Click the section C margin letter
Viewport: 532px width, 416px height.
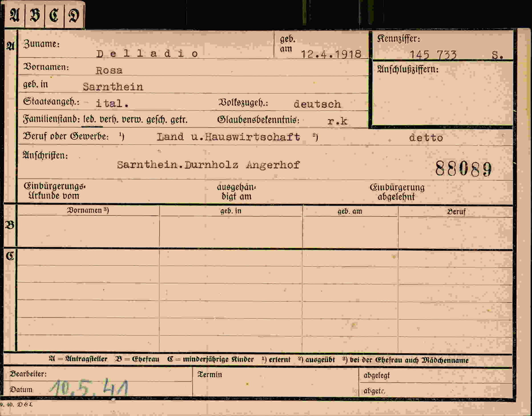click(10, 256)
